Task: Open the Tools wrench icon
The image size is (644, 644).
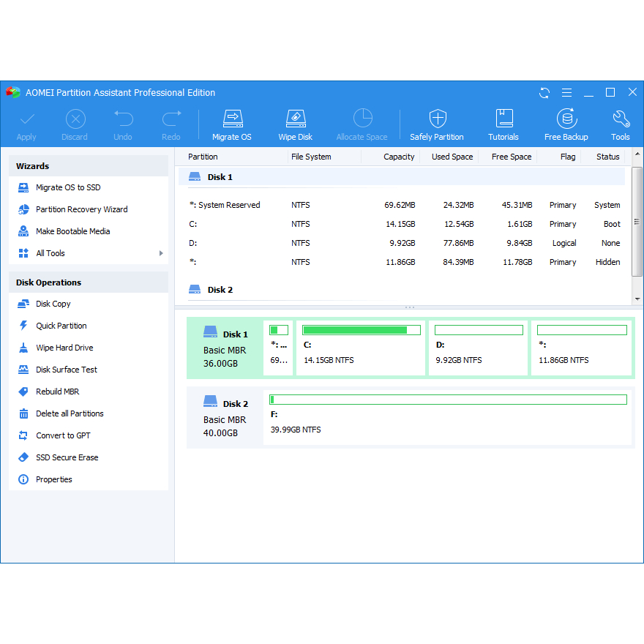Action: (621, 124)
